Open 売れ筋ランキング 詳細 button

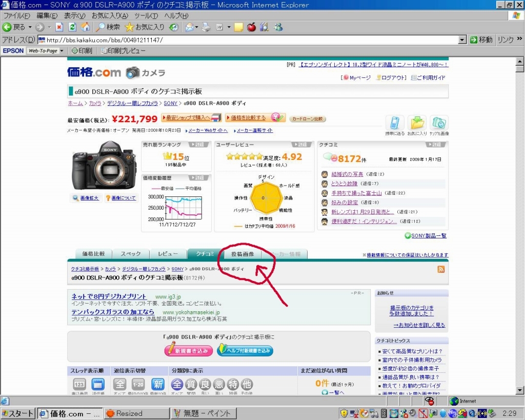(198, 145)
